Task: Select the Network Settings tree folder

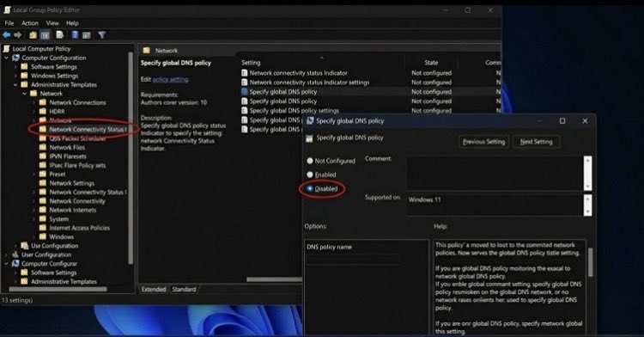Action: pyautogui.click(x=72, y=183)
